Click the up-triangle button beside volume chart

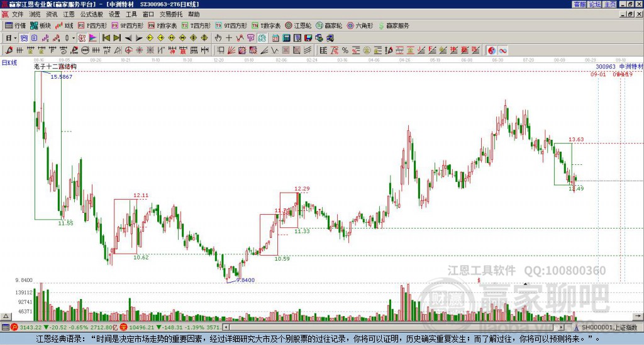click(x=6, y=316)
